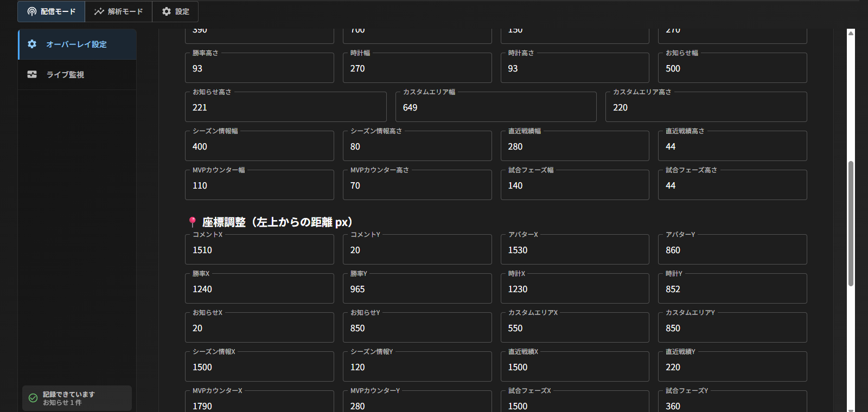This screenshot has width=868, height=412.
Task: Click the green checkmark status icon
Action: 33,398
